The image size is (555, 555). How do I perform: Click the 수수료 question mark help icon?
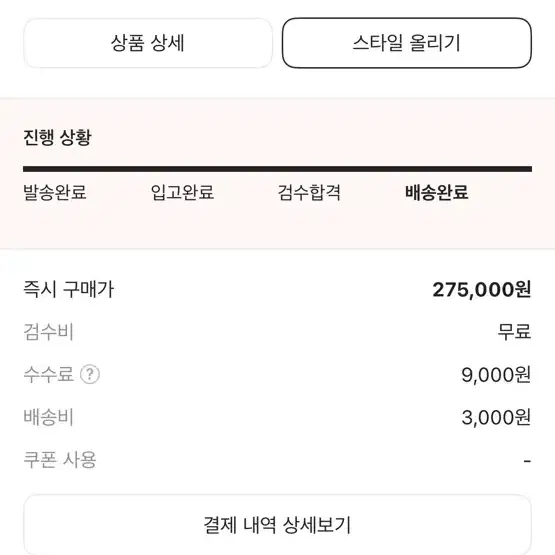90,374
